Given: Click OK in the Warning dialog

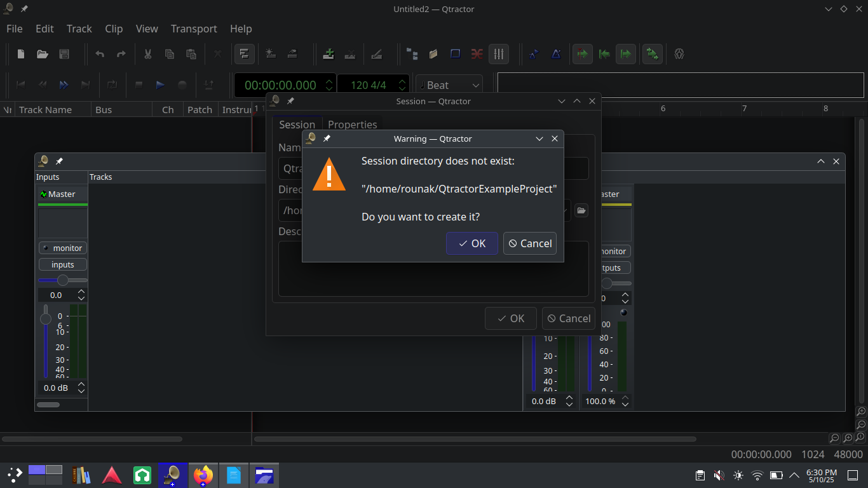Looking at the screenshot, I should (472, 243).
